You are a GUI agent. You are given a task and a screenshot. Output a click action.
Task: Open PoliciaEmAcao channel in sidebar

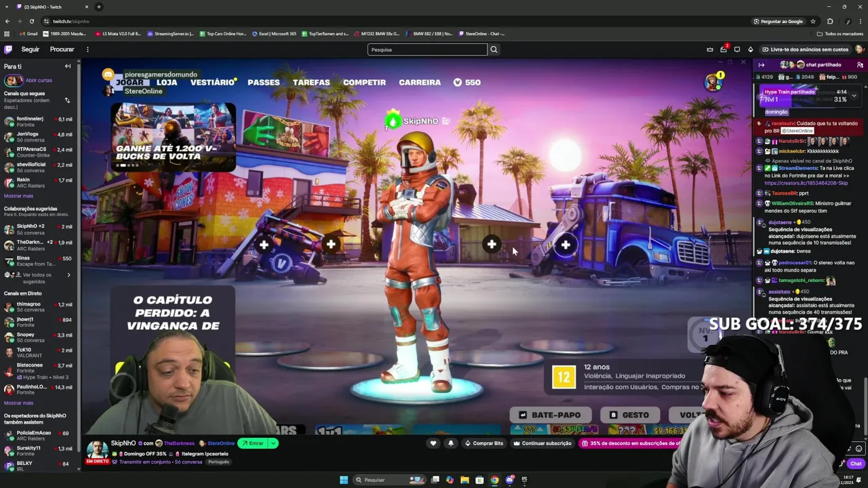pos(39,435)
